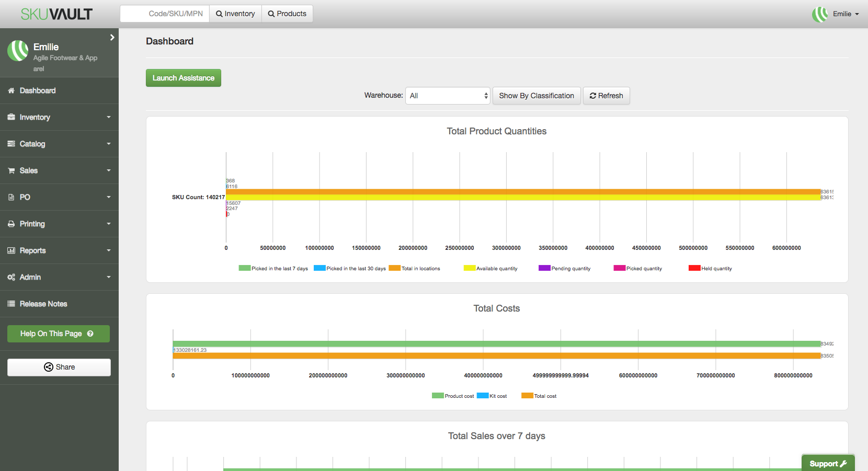868x471 pixels.
Task: Toggle 'Product cost' green legend swatch
Action: pos(438,396)
